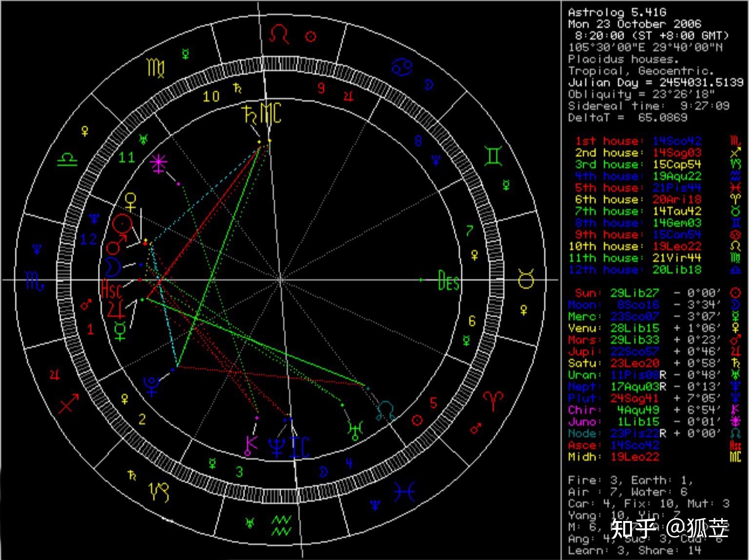This screenshot has width=749, height=560.
Task: Click the large red Sun circle inside chart
Action: (x=122, y=225)
